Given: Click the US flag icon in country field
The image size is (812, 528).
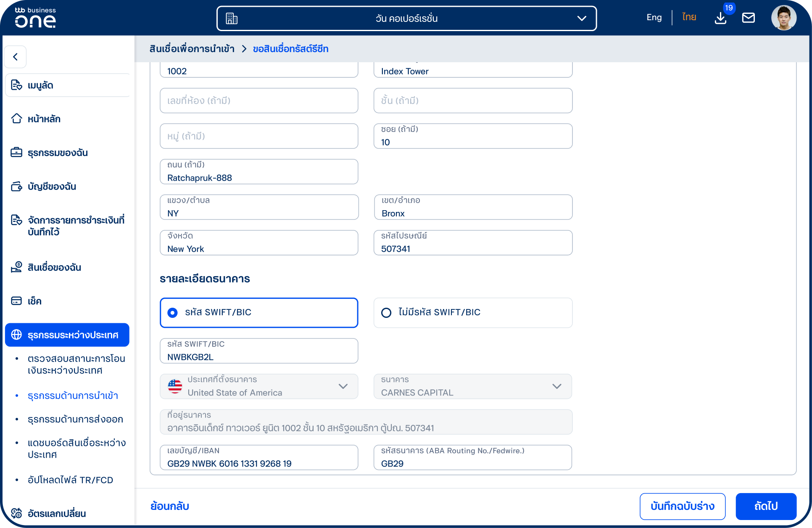Looking at the screenshot, I should point(175,386).
